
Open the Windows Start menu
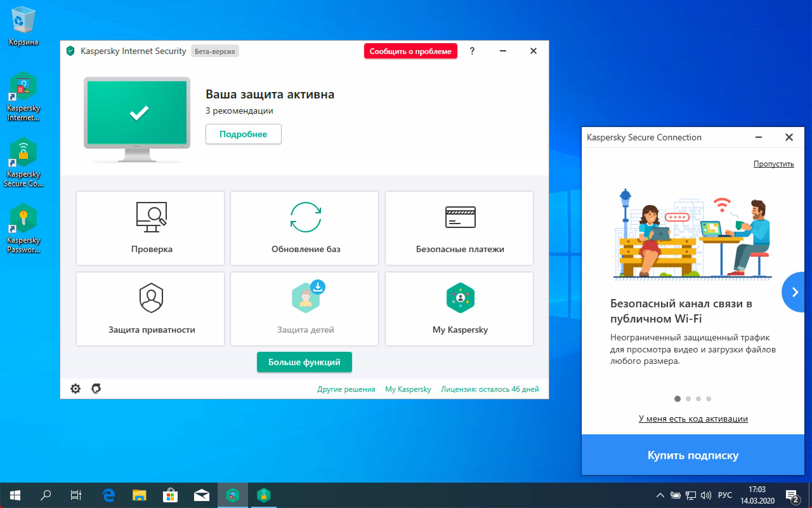pyautogui.click(x=15, y=495)
